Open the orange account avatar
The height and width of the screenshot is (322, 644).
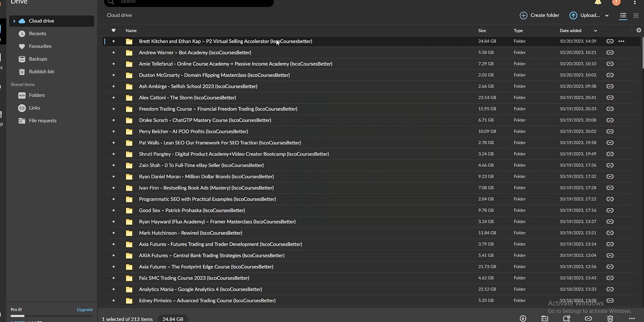(616, 2)
